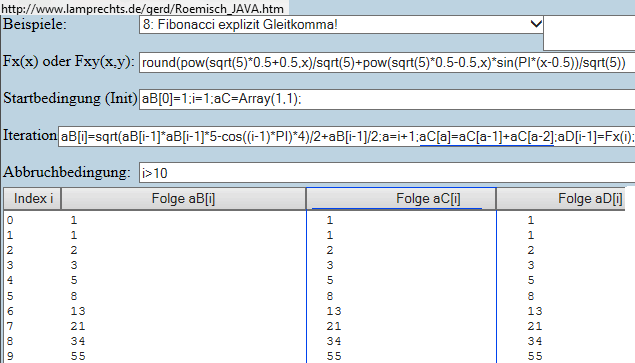The height and width of the screenshot is (363, 635).
Task: Click the 'Startbedingung (Init)' label
Action: pyautogui.click(x=70, y=98)
